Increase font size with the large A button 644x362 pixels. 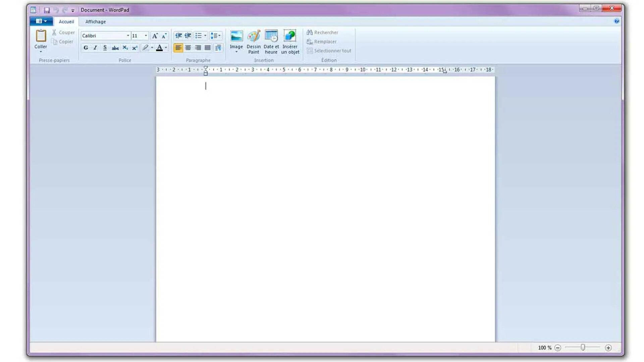click(155, 36)
